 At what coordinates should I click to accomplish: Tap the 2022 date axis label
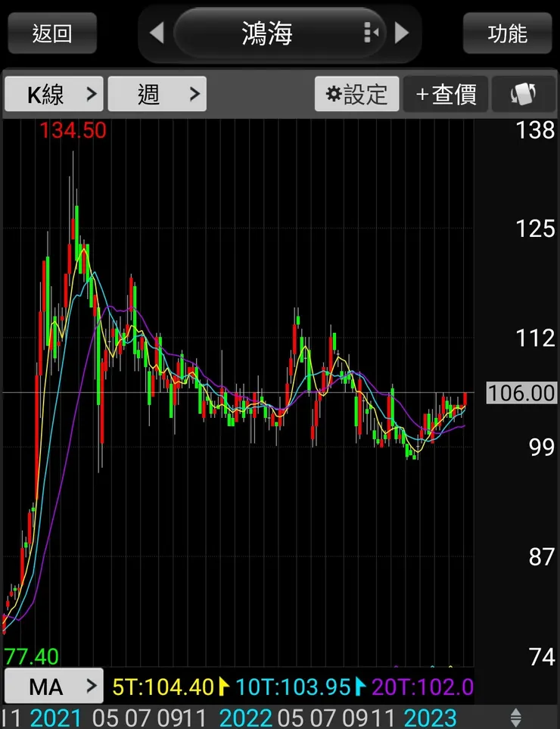click(x=245, y=718)
